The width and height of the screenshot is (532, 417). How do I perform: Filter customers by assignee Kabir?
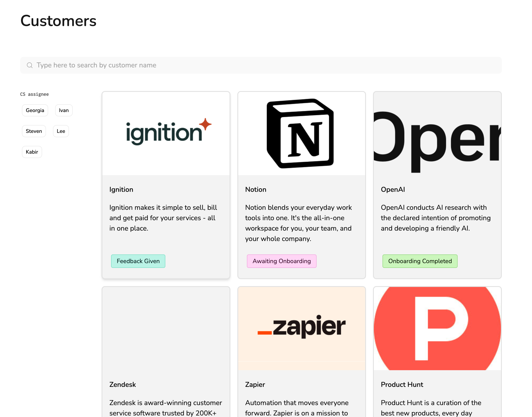point(32,152)
